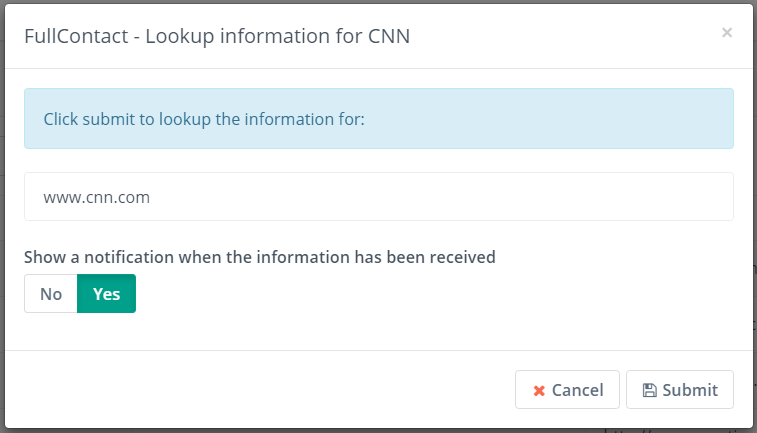Click the red X icon on Cancel
The image size is (757, 433).
[539, 390]
